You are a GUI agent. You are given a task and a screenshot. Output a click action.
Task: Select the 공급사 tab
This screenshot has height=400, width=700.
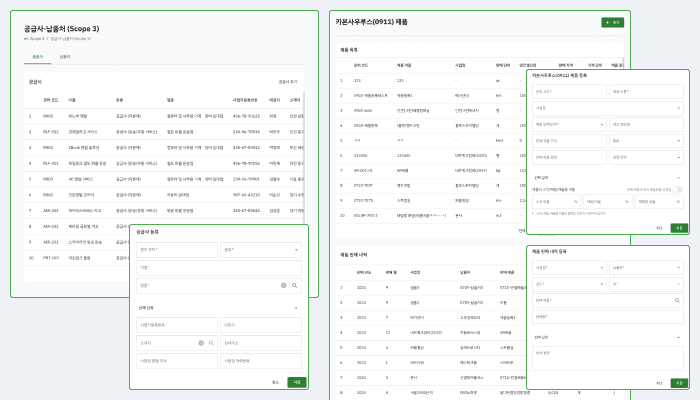[38, 57]
